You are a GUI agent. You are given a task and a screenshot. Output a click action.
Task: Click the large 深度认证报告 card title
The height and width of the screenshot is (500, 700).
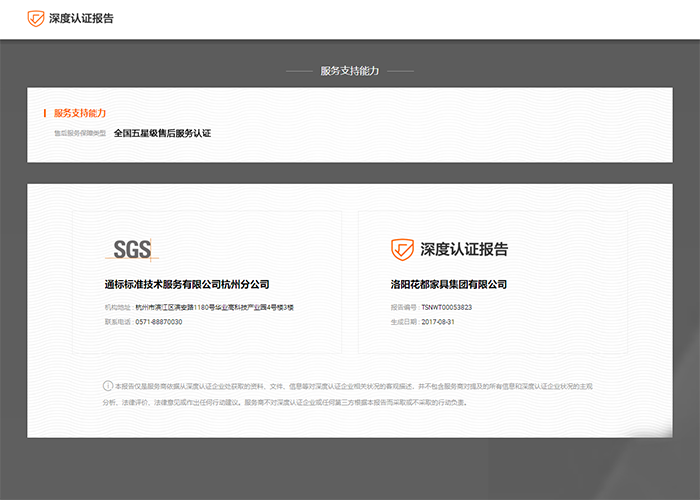pyautogui.click(x=464, y=249)
